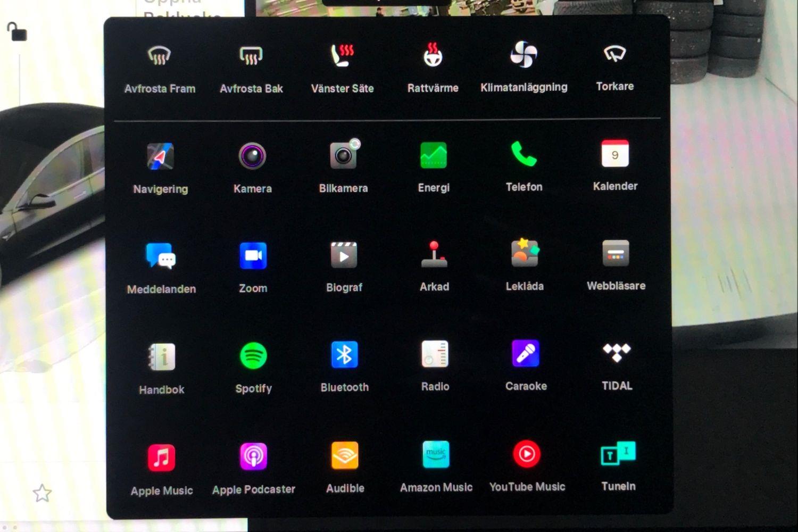
Task: Open the Navigering app
Action: point(160,157)
